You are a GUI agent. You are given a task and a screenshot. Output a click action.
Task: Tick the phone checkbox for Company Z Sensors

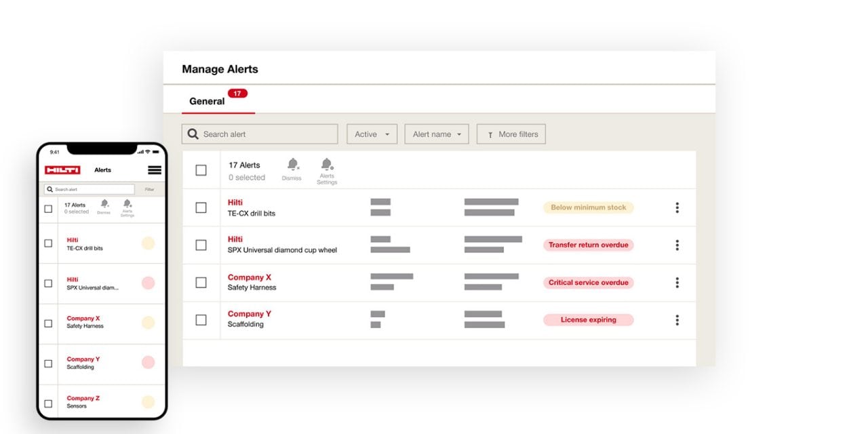pyautogui.click(x=48, y=403)
